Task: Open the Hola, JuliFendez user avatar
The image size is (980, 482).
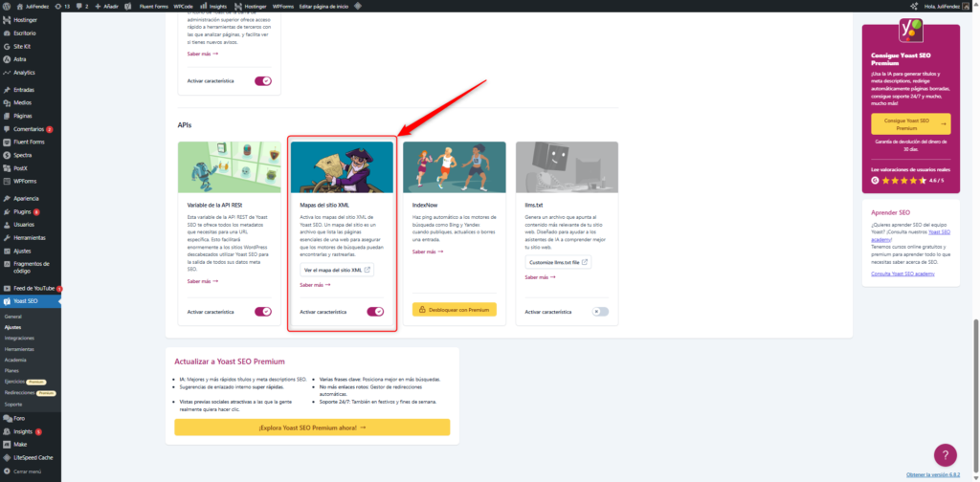Action: click(x=967, y=6)
